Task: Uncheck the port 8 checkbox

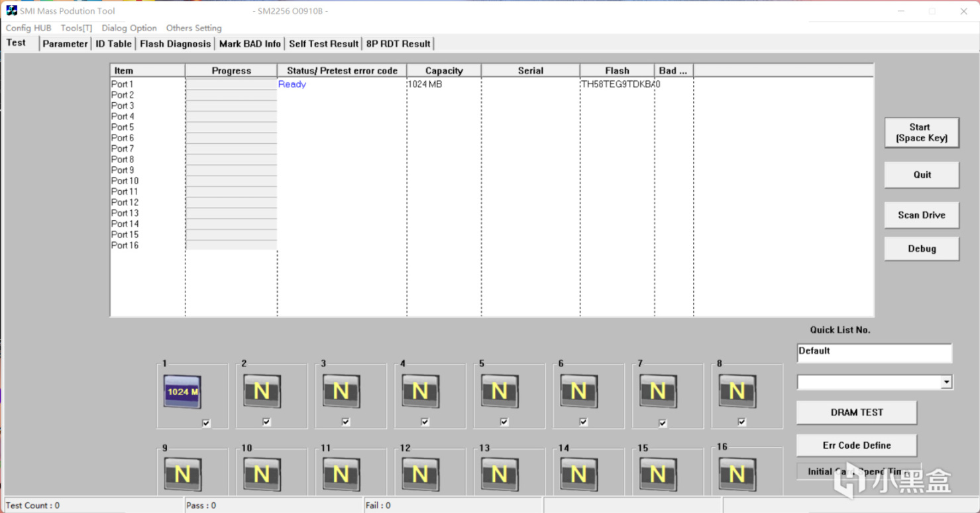Action: [741, 422]
